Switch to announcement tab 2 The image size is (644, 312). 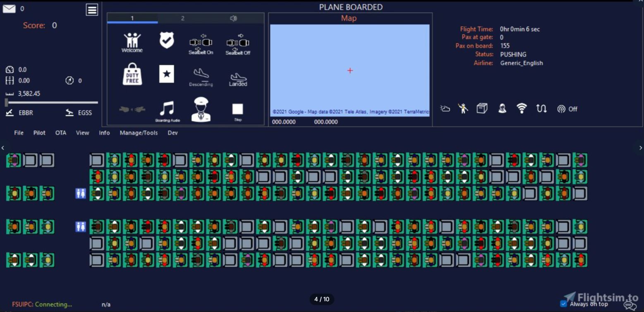[x=182, y=18]
